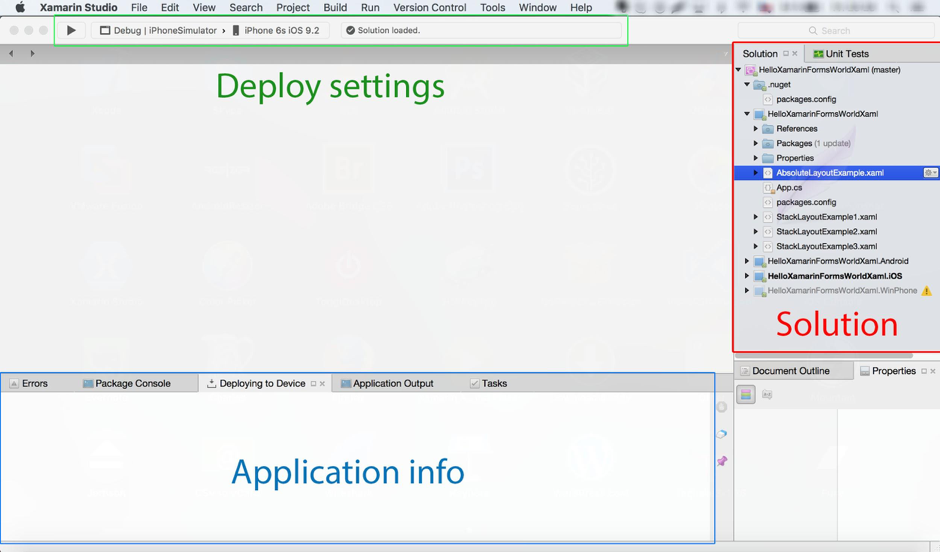
Task: Click the App.cs file icon
Action: [768, 188]
